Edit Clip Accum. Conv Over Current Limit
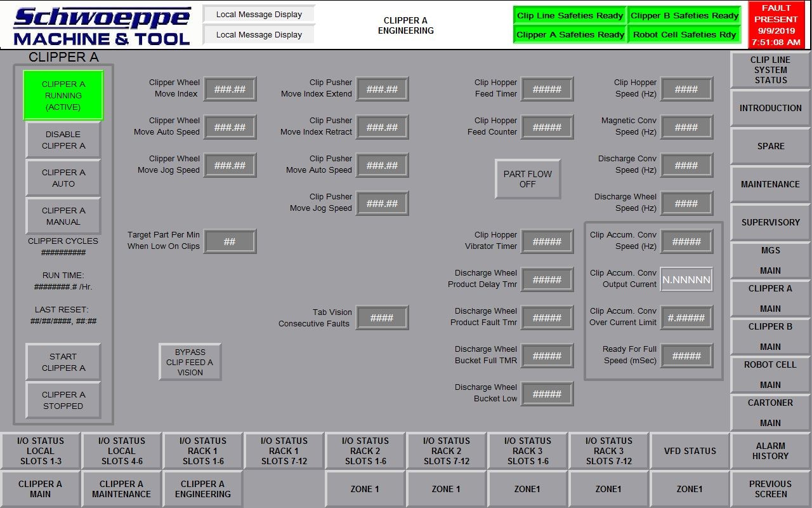Screen dimensions: 812x508 pos(686,318)
